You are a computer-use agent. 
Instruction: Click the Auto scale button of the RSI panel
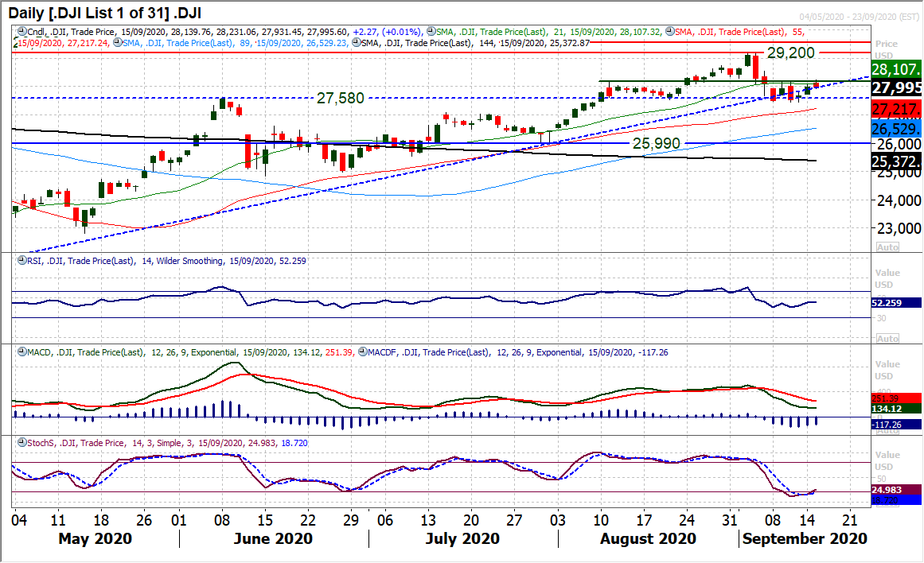(887, 339)
